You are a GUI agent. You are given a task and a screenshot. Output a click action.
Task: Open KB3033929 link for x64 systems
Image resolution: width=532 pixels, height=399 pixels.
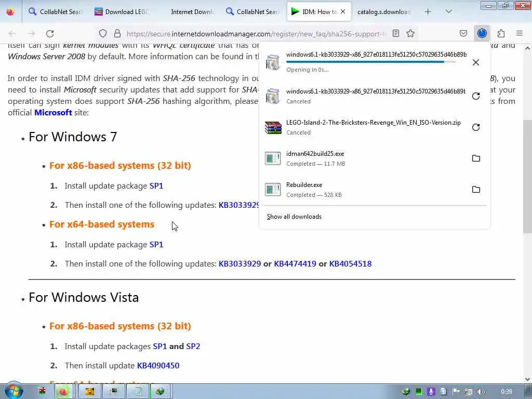click(x=240, y=263)
